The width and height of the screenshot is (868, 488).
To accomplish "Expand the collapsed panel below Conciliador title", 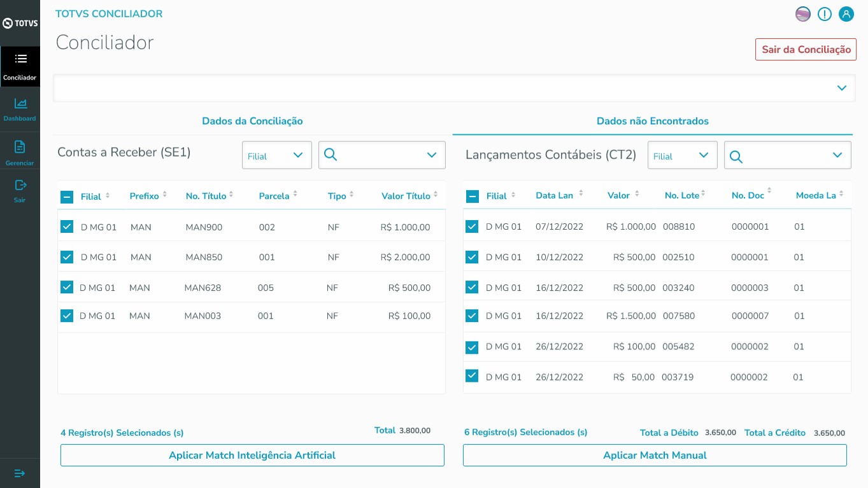I will pyautogui.click(x=841, y=88).
